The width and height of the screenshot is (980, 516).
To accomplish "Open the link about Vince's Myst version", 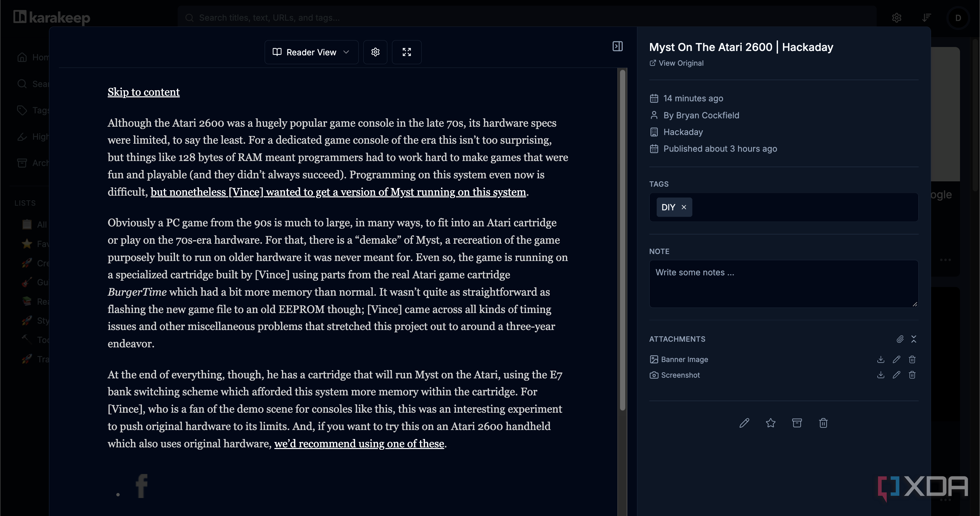I will (338, 192).
